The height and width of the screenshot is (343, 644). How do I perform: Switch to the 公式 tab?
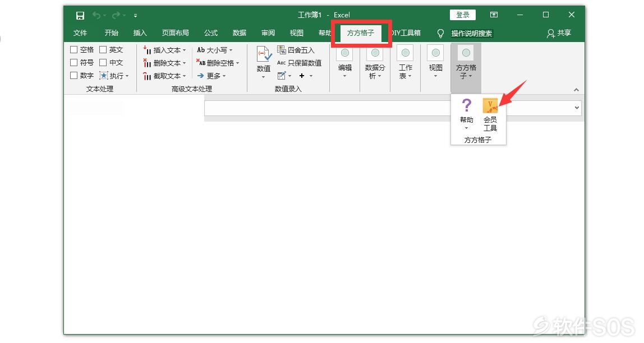[x=211, y=33]
